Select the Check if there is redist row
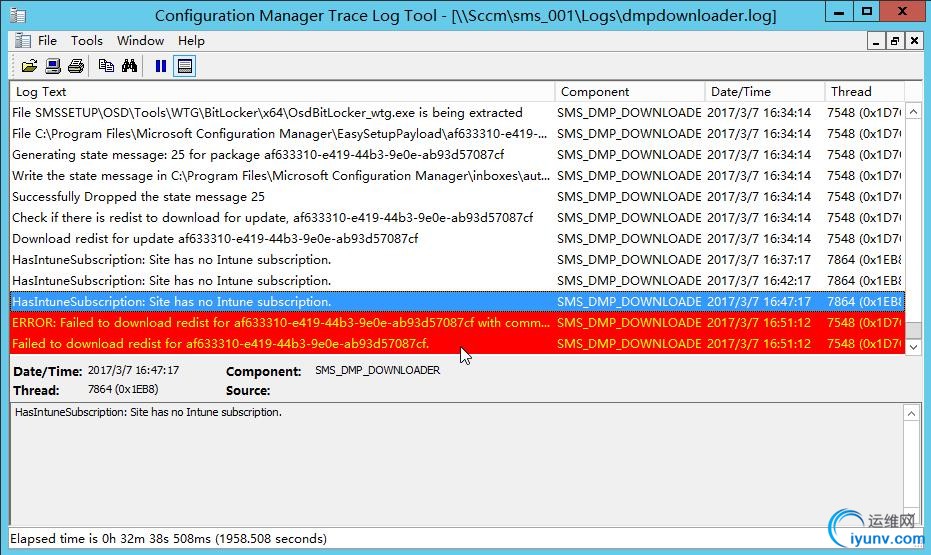Screen dimensions: 931x555 click(457, 218)
